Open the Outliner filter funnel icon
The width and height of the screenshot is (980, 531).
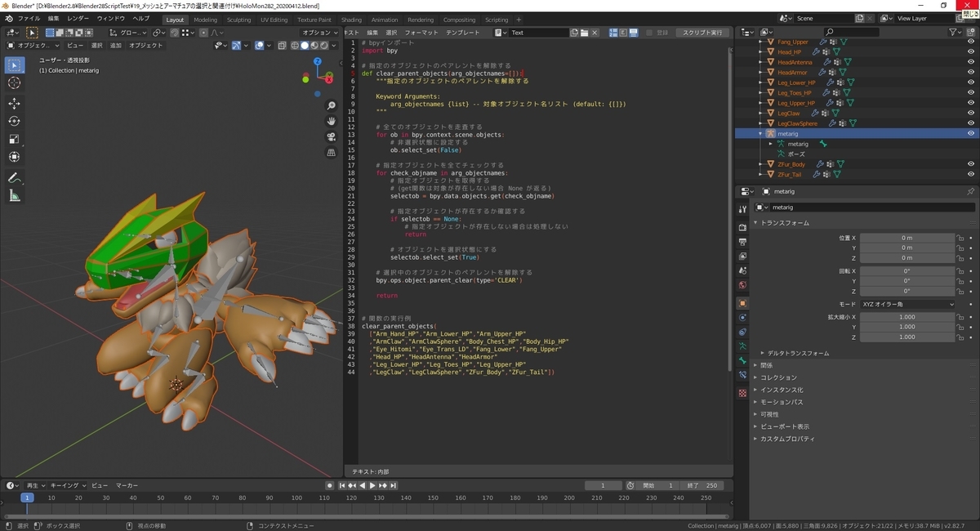click(x=954, y=31)
